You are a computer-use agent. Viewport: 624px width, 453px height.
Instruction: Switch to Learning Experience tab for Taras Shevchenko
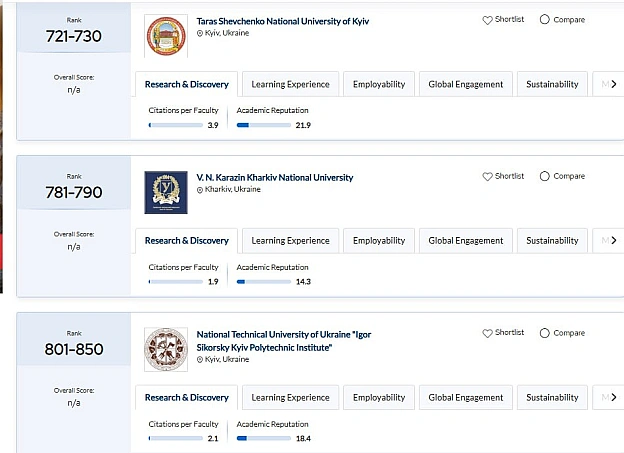[291, 84]
